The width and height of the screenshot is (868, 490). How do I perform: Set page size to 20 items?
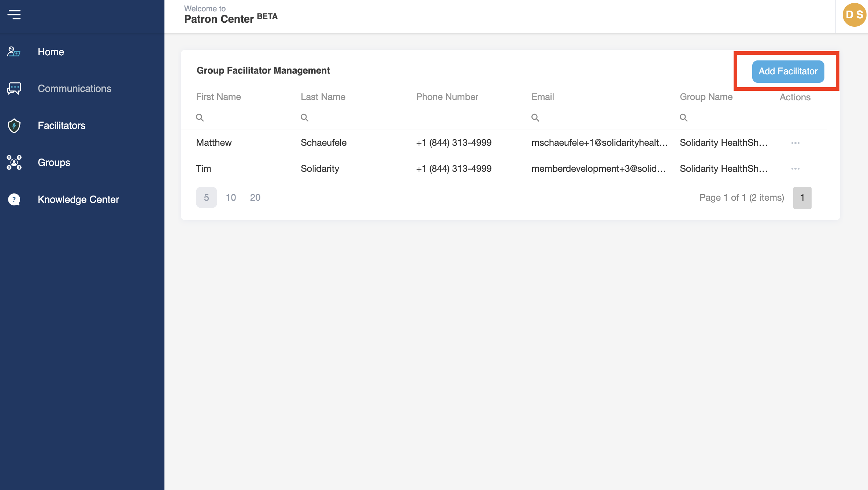(255, 197)
